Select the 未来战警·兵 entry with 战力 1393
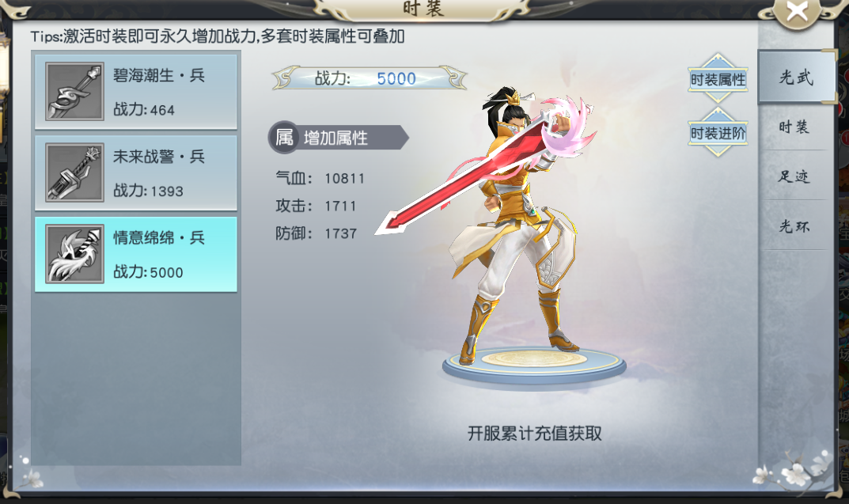 136,172
